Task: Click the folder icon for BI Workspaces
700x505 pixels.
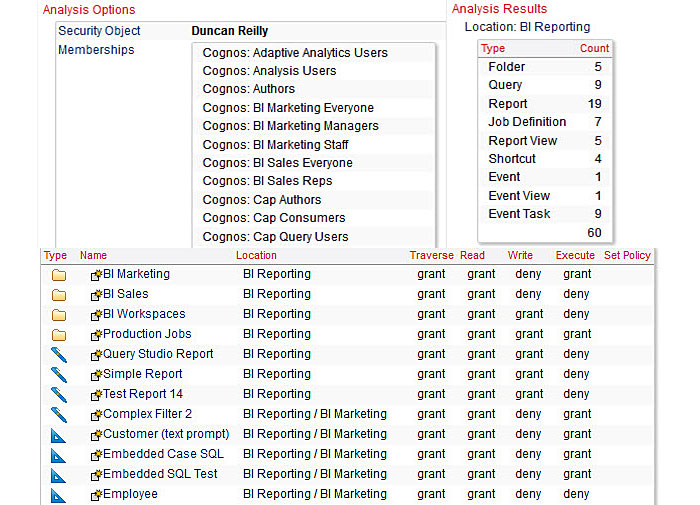Action: (58, 315)
